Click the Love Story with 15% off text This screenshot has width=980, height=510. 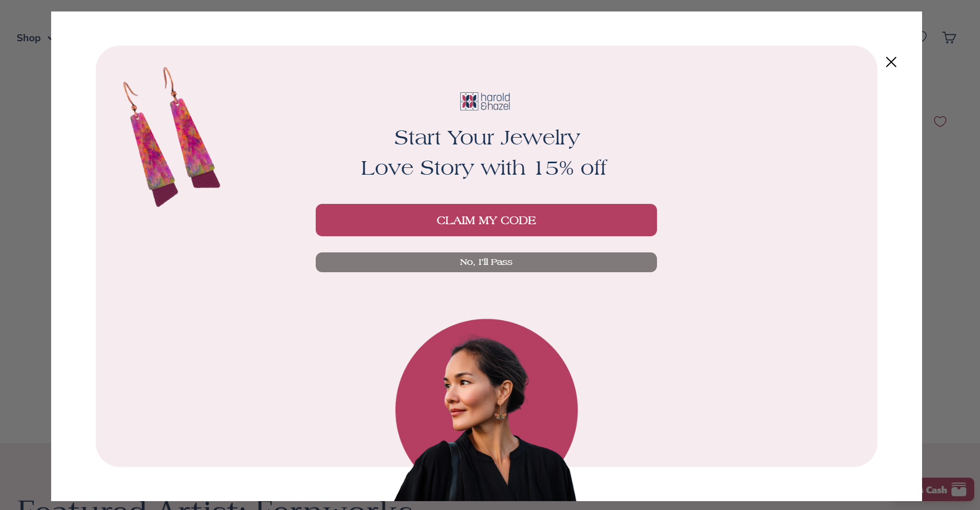pyautogui.click(x=484, y=168)
